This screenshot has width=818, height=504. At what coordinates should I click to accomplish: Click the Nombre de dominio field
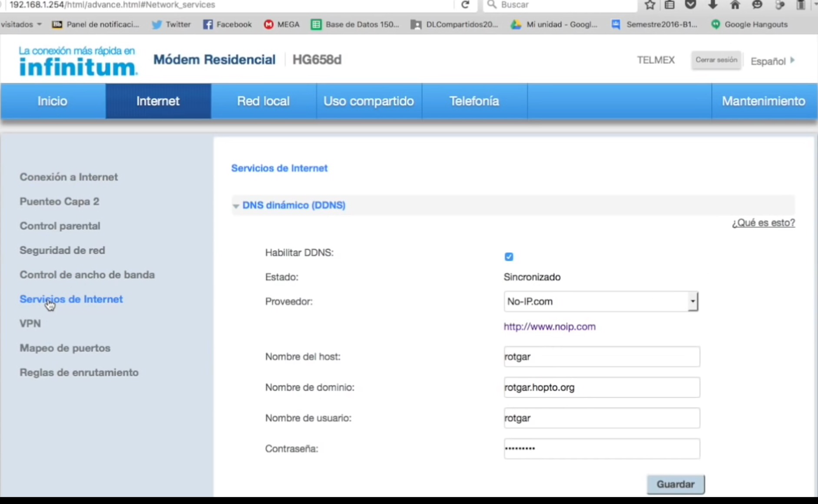point(602,387)
